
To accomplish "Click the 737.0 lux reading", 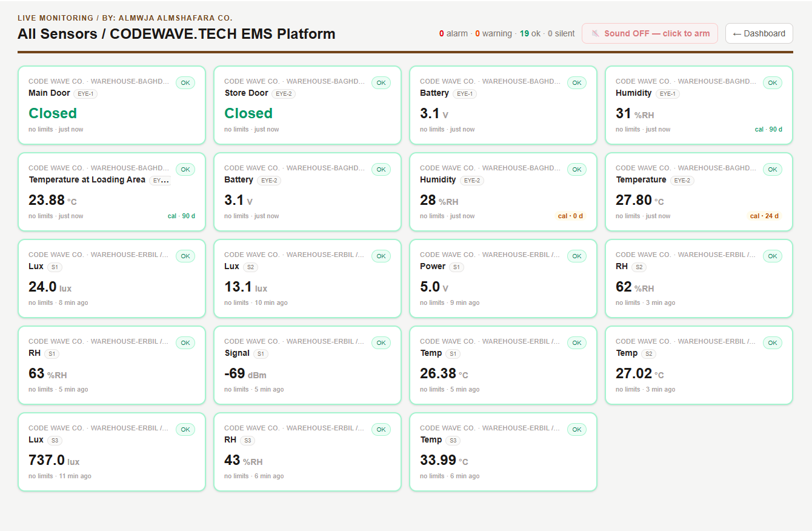I will click(x=54, y=461).
